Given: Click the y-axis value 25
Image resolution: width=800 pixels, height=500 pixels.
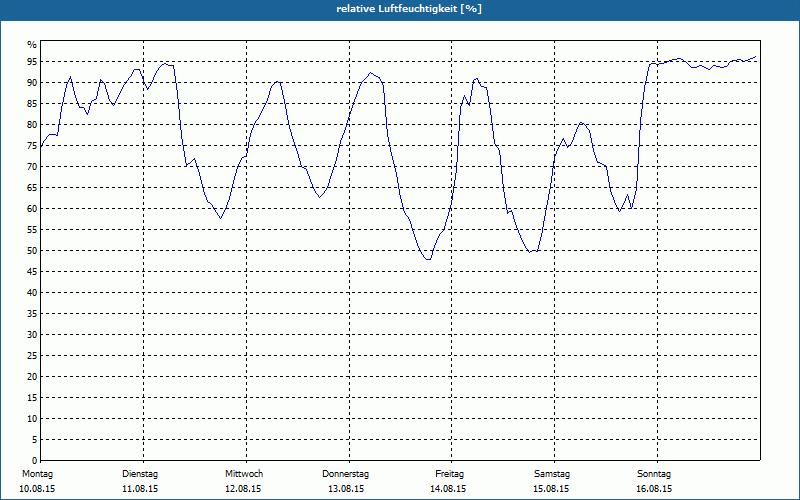Looking at the screenshot, I should (32, 356).
